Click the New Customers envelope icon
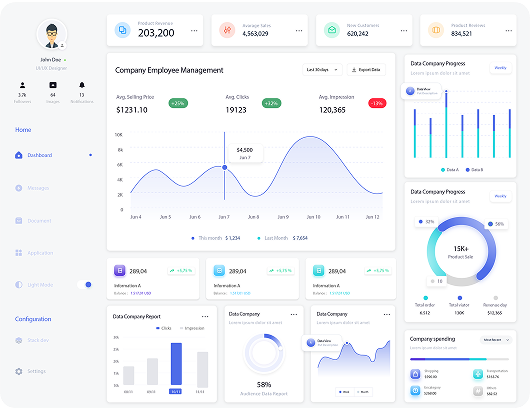Viewport: 530px width, 410px height. click(332, 30)
